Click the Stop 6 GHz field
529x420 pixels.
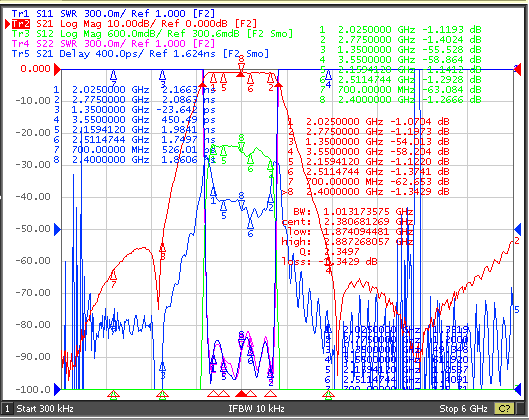click(463, 409)
